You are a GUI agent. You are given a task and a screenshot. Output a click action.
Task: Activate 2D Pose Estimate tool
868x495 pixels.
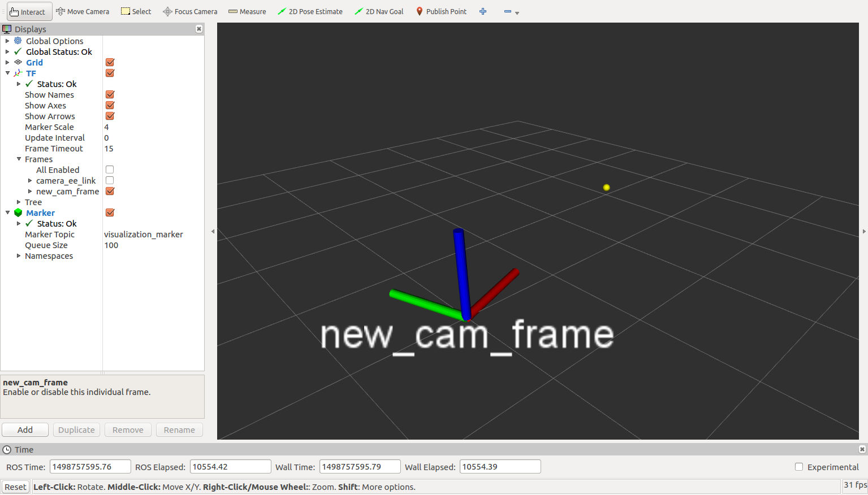point(310,12)
